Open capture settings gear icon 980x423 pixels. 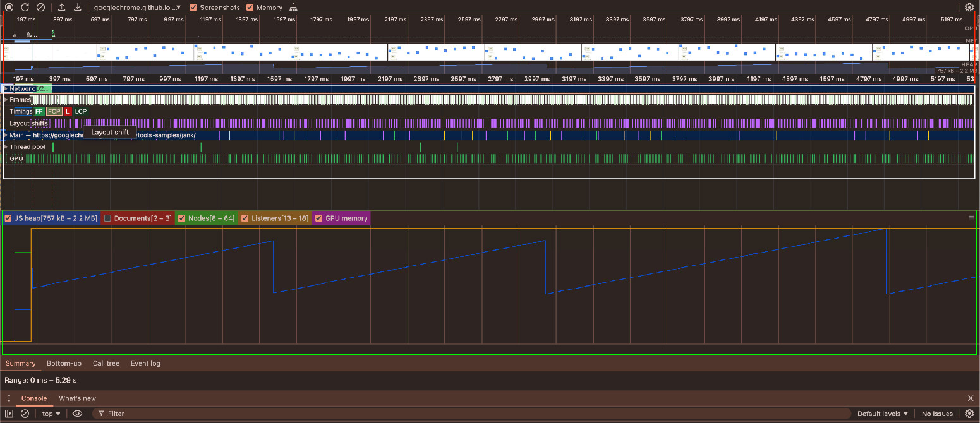coord(970,8)
